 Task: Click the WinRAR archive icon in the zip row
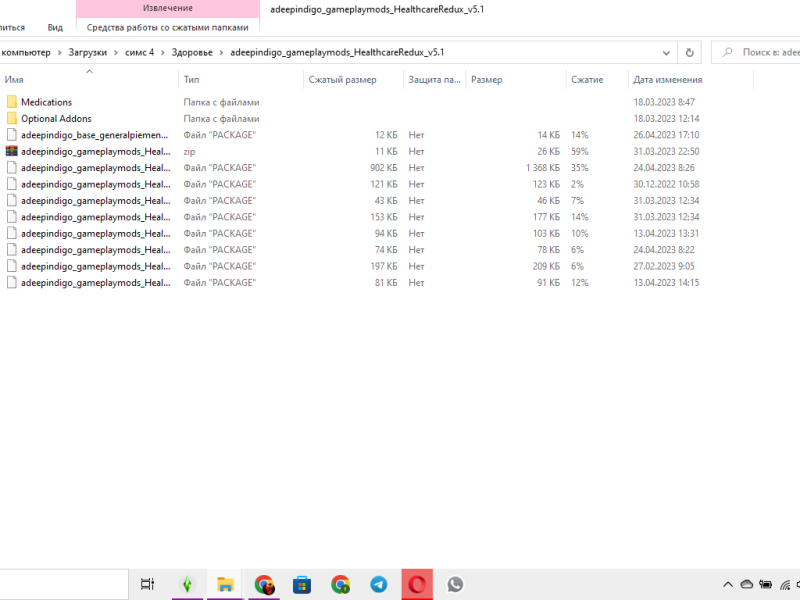[x=12, y=151]
